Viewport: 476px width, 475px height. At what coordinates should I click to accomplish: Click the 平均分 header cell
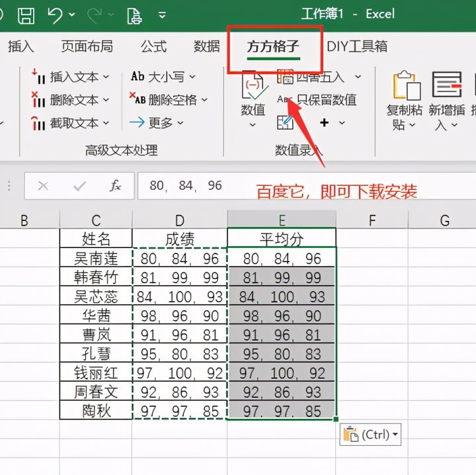282,238
